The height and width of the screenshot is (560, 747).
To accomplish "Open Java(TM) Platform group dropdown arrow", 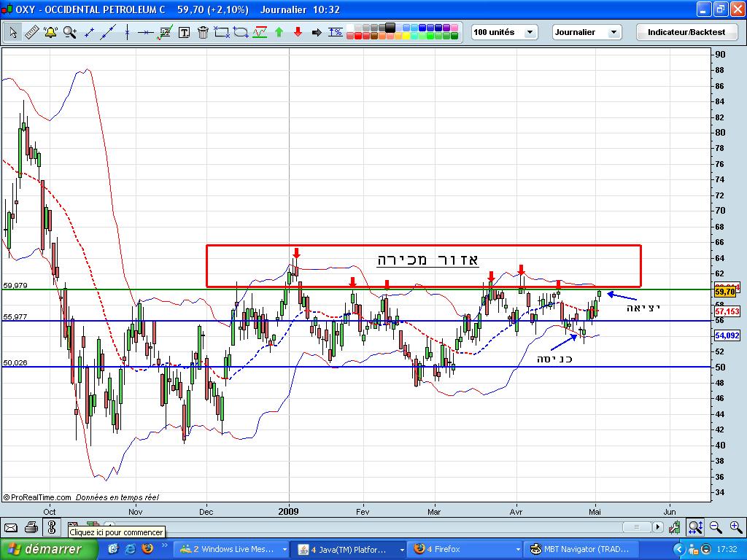I will pos(403,550).
